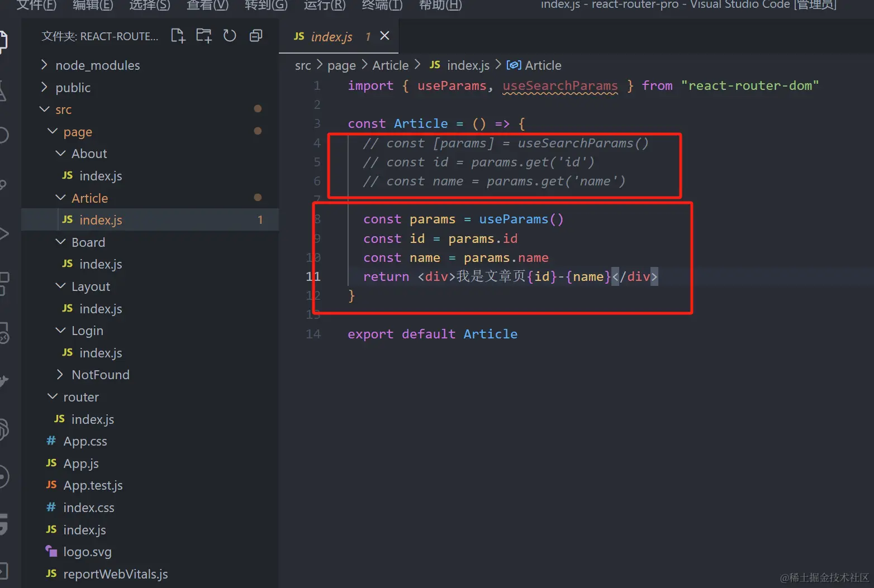Click the image icon beside logo.svg
This screenshot has width=874, height=588.
pyautogui.click(x=51, y=551)
